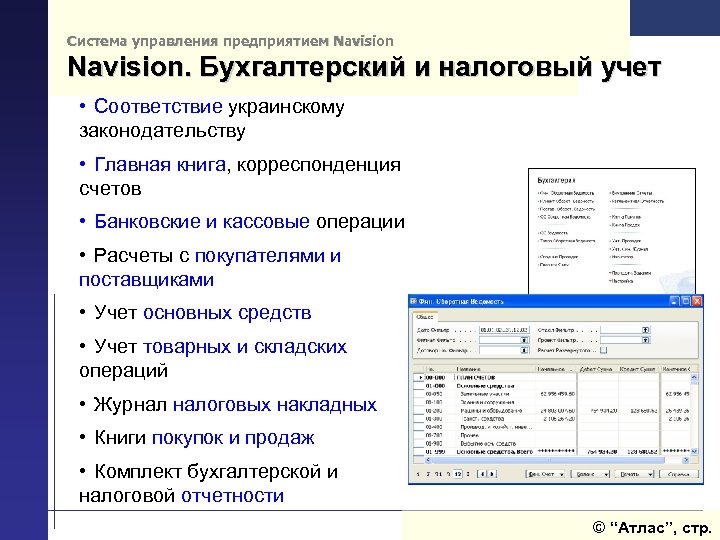This screenshot has height=540, width=720.
Task: Open the last right-column entry above Настройка
Action: pyautogui.click(x=630, y=273)
